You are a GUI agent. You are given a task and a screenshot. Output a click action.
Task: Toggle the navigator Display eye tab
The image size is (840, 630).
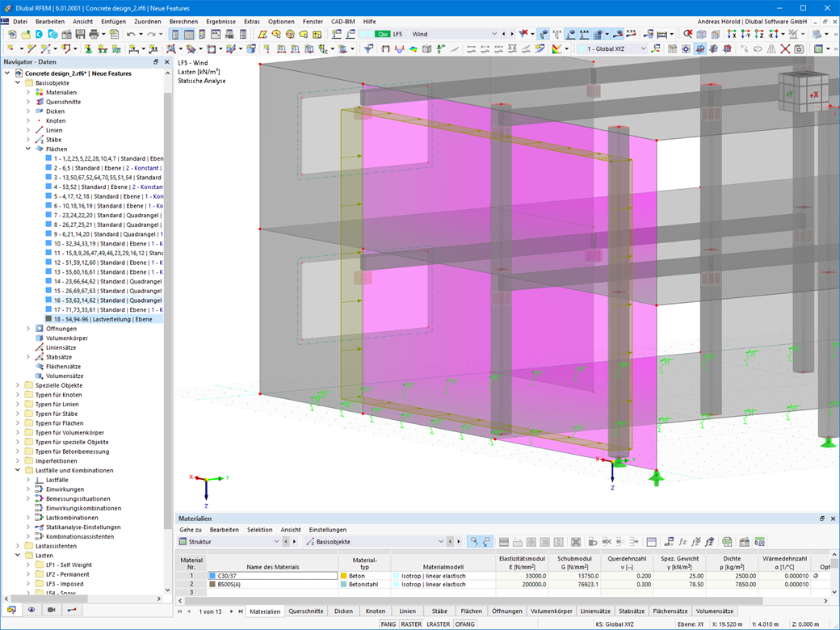pyautogui.click(x=31, y=610)
